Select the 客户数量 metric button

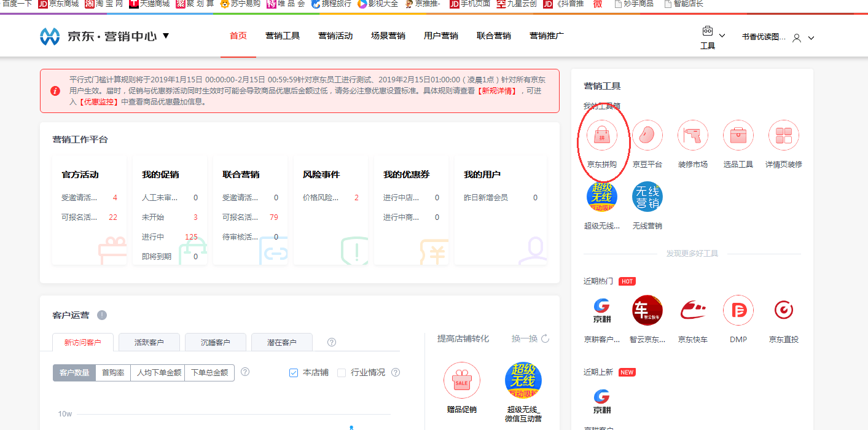click(x=74, y=373)
